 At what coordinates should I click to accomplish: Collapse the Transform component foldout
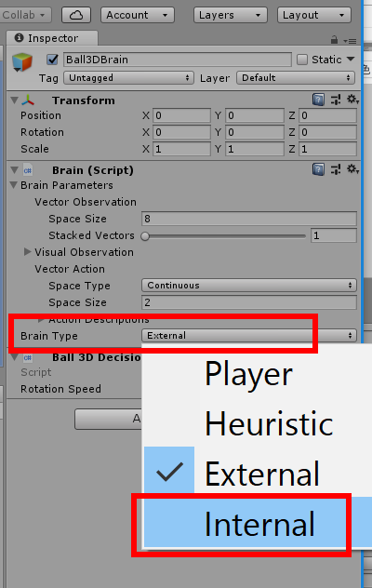15,100
